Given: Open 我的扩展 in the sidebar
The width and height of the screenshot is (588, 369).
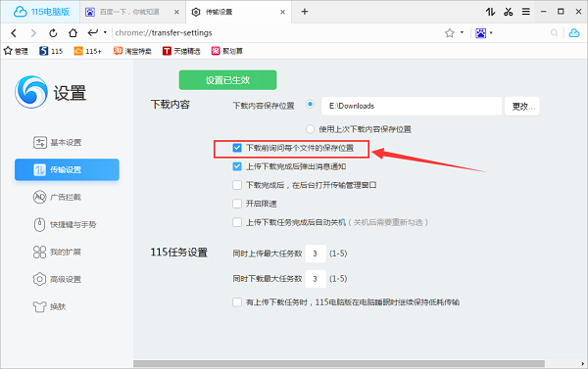Looking at the screenshot, I should (58, 252).
